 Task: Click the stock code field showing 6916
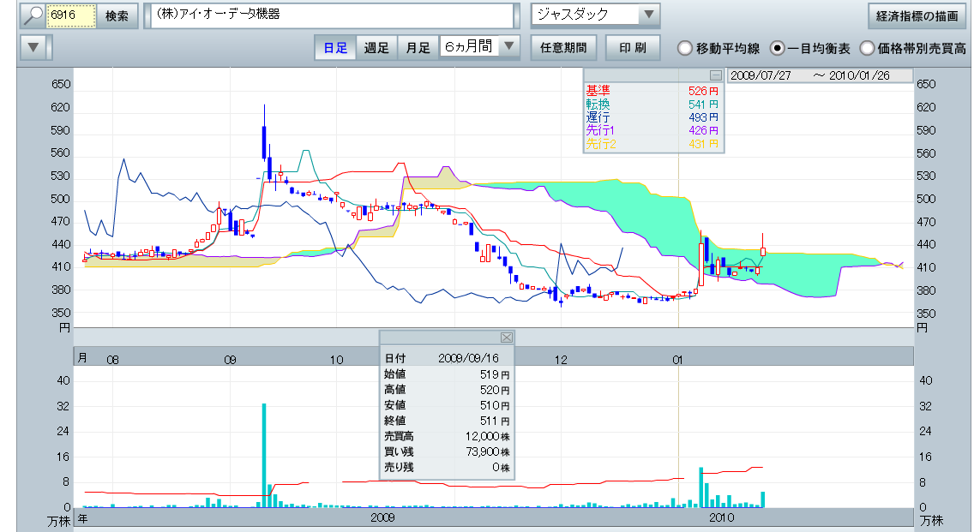coord(70,15)
